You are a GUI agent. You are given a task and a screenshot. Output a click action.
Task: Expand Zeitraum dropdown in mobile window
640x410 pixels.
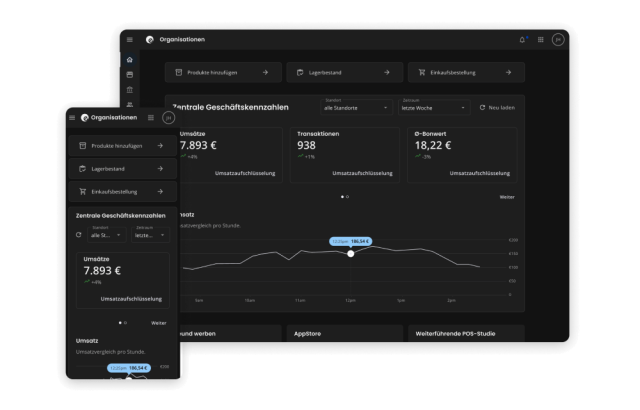(150, 235)
